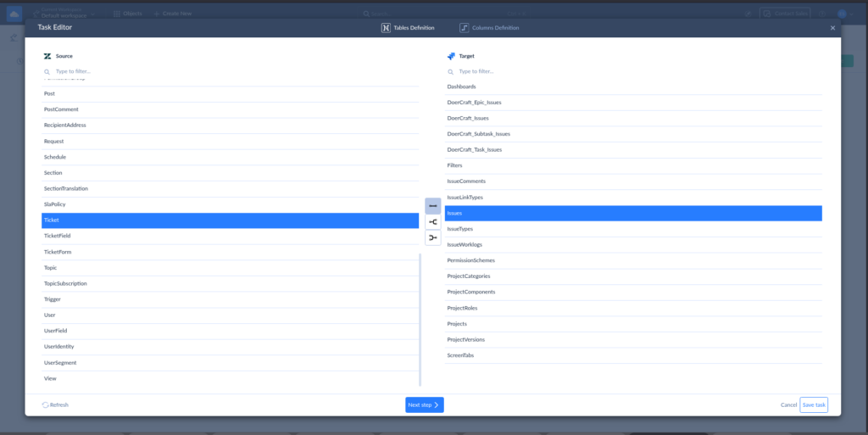Go to Next step
868x435 pixels.
click(x=425, y=405)
